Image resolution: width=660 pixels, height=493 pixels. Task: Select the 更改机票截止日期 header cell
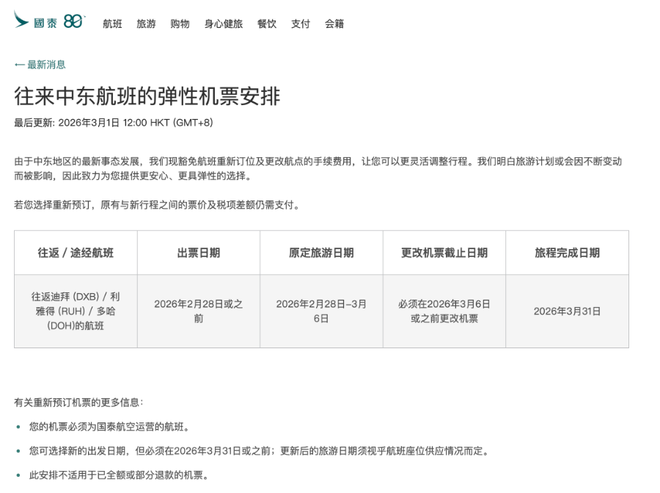pos(444,253)
